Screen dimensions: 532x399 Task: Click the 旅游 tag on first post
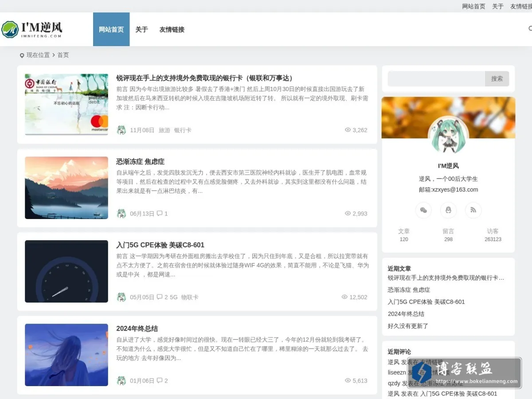[x=164, y=130]
